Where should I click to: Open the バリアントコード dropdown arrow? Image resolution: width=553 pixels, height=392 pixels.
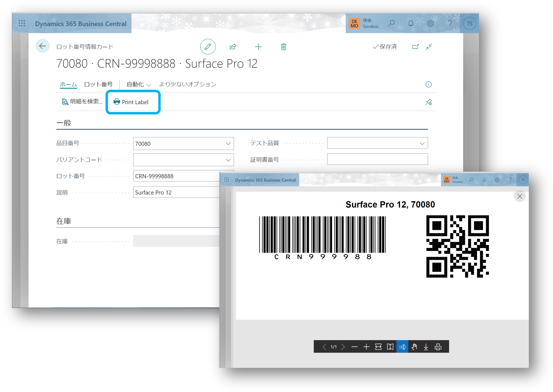click(x=228, y=160)
